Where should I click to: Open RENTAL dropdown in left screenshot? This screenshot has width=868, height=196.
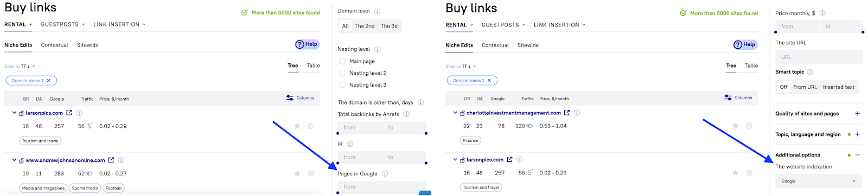(x=18, y=24)
